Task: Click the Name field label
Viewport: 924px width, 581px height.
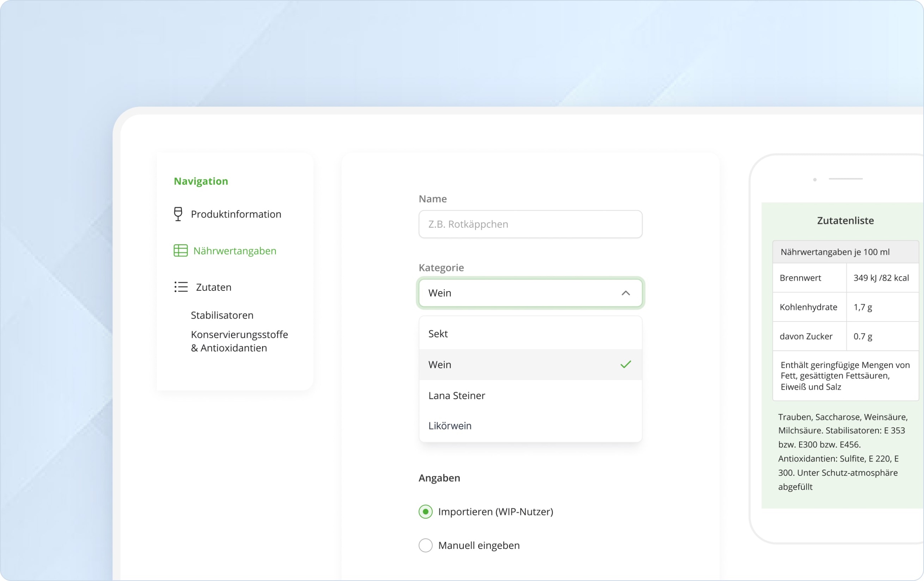Action: point(433,199)
